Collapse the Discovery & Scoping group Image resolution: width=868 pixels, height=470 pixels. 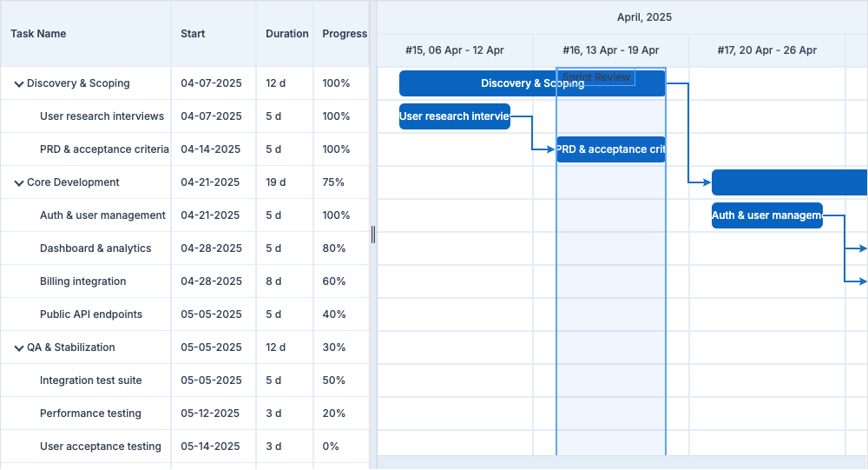[x=18, y=84]
